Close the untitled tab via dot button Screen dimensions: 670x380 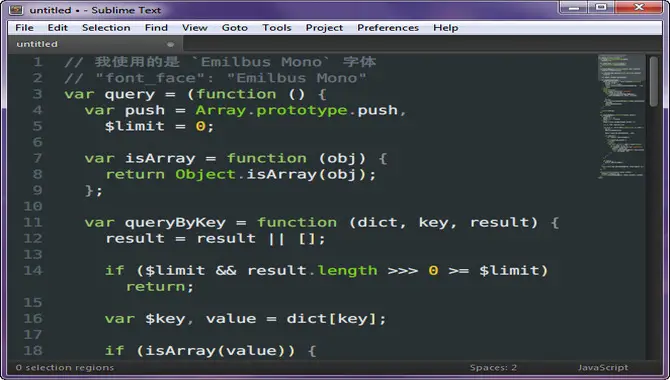tap(170, 44)
